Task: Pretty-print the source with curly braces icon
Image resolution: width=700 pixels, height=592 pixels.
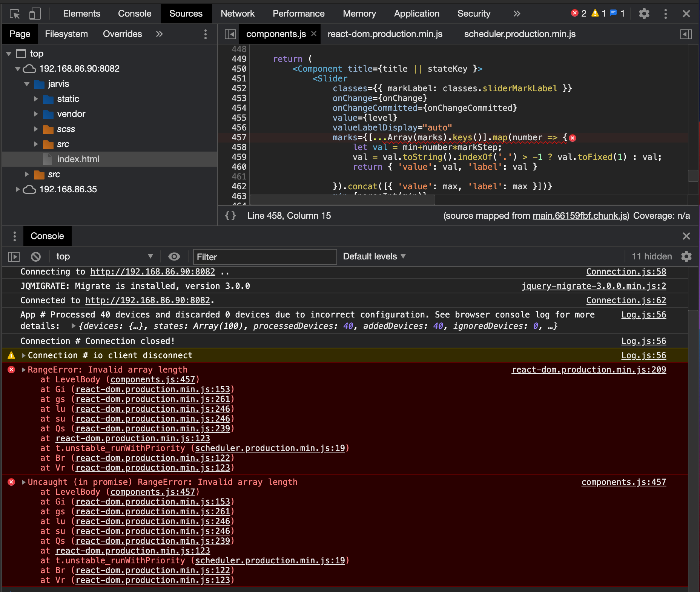Action: [230, 216]
